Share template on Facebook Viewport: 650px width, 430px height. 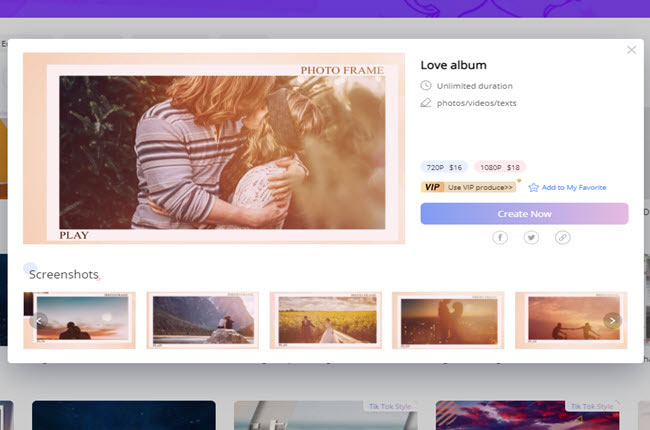pyautogui.click(x=500, y=238)
